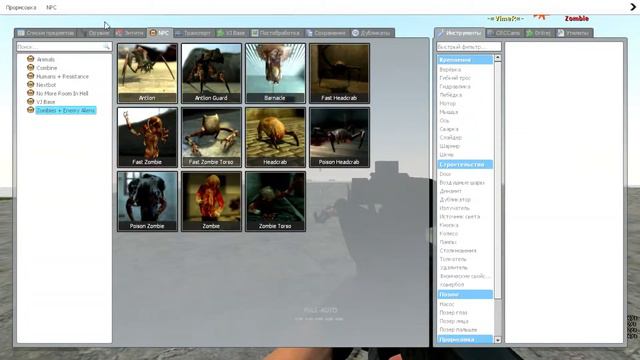Viewport: 640px width, 360px height.
Task: Collapse the Крепления tool category
Action: [x=465, y=60]
